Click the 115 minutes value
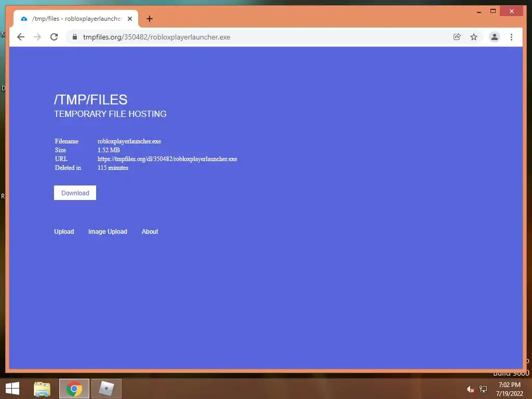Image resolution: width=532 pixels, height=399 pixels. click(113, 168)
